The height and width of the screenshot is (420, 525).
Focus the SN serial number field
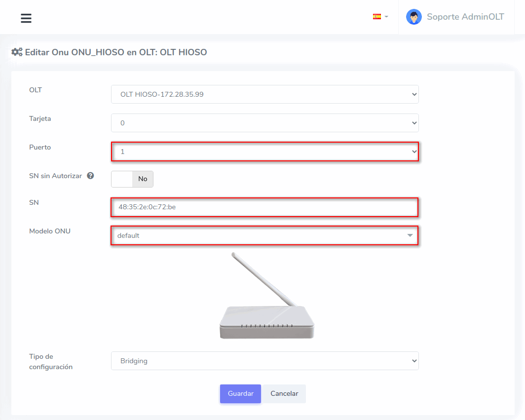[x=264, y=207]
